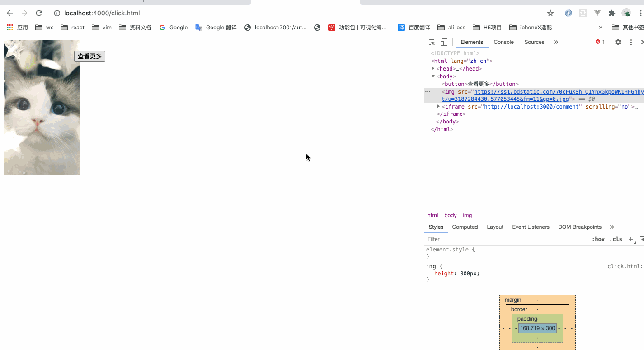Switch to the Console tab
Screen dimensions: 644x350
pyautogui.click(x=503, y=42)
